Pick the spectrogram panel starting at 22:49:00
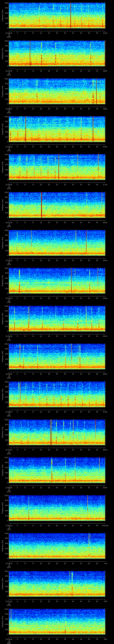 [57, 129]
